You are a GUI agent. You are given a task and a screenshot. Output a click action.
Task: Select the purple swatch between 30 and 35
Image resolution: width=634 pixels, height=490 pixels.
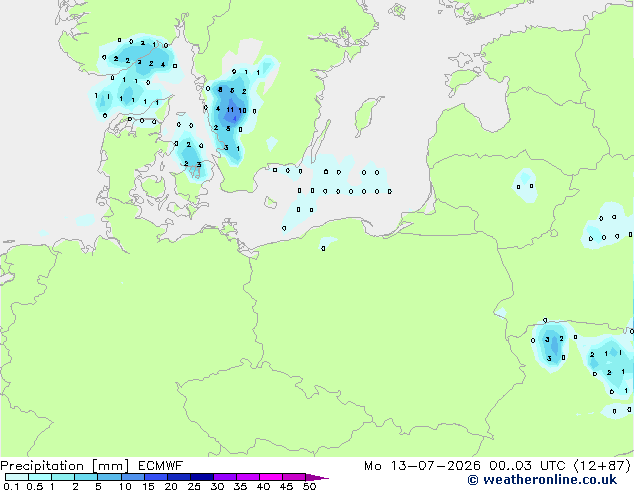(225, 477)
